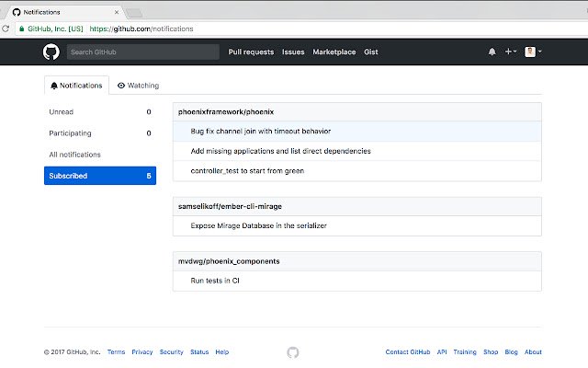
Task: Open samselikoff/ember-cli-mirage repository heading
Action: tap(230, 206)
